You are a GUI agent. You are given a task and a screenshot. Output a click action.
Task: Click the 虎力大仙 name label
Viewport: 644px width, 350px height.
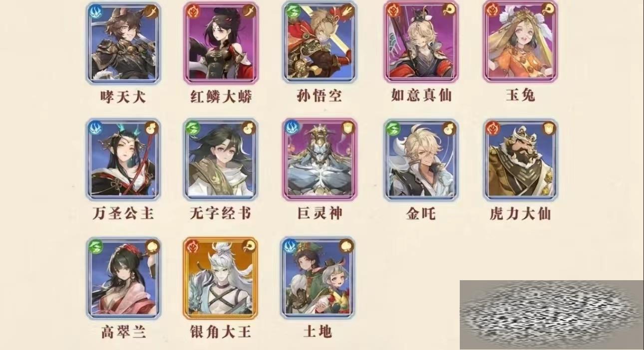click(520, 214)
